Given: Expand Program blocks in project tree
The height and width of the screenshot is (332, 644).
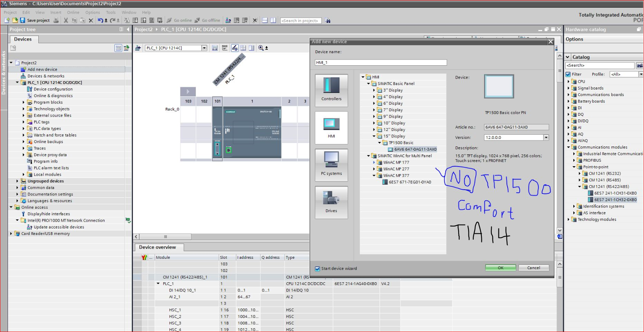Looking at the screenshot, I should coord(24,102).
